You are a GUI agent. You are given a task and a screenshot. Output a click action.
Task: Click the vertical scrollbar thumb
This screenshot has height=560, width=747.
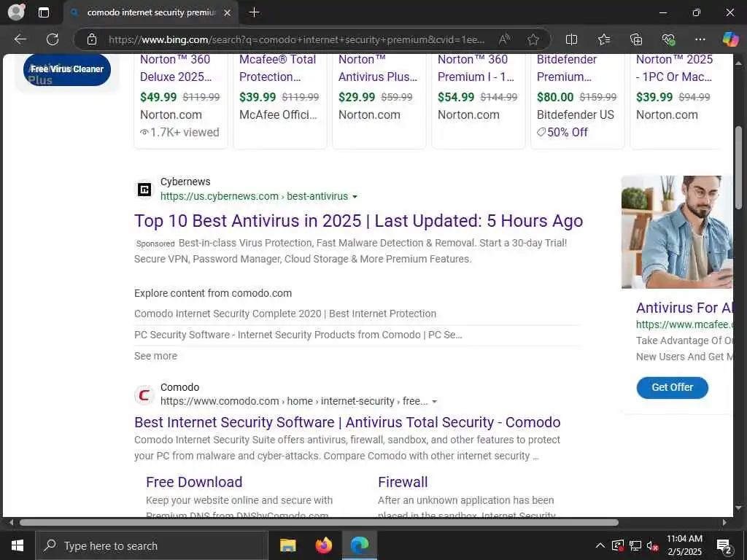[x=739, y=168]
